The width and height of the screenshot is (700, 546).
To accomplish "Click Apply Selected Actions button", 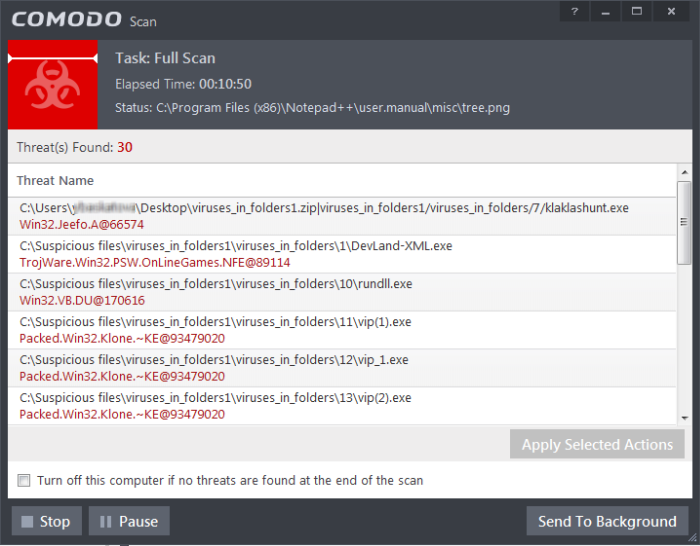I will (597, 444).
